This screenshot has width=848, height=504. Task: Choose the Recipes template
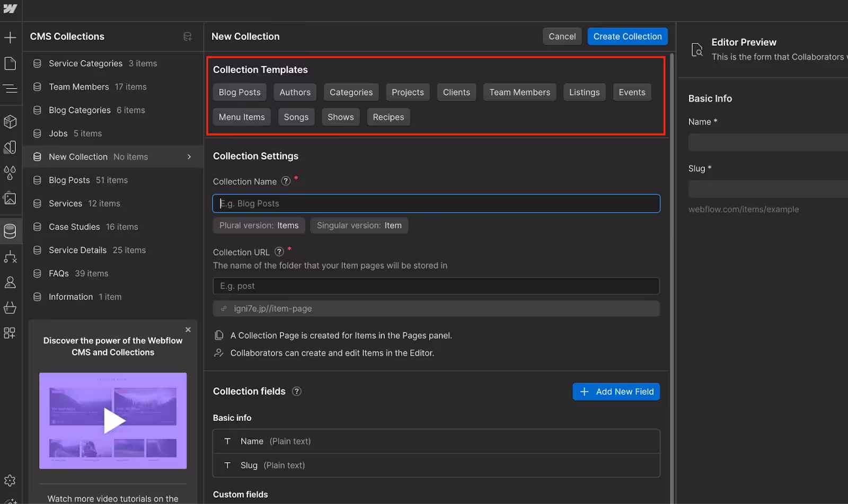388,117
